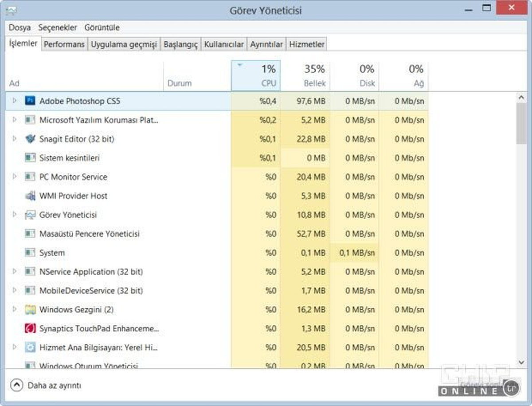Select the Synaptics TouchPad Enhanceme... text
The height and width of the screenshot is (406, 532).
coord(99,329)
